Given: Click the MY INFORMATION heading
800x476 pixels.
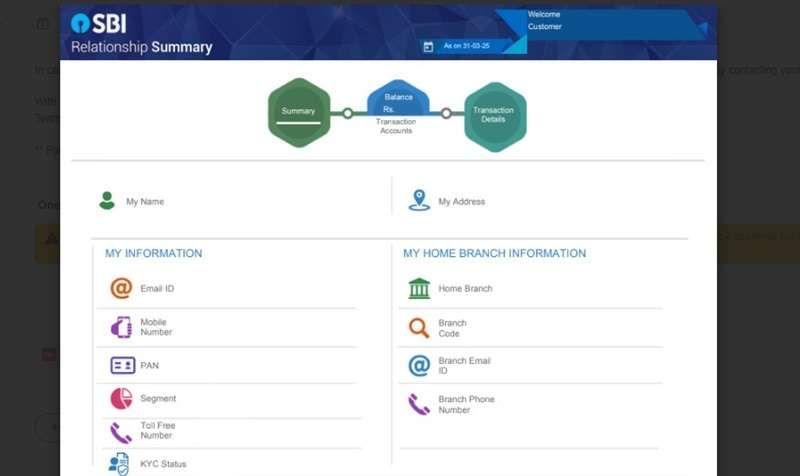Looking at the screenshot, I should pos(154,254).
